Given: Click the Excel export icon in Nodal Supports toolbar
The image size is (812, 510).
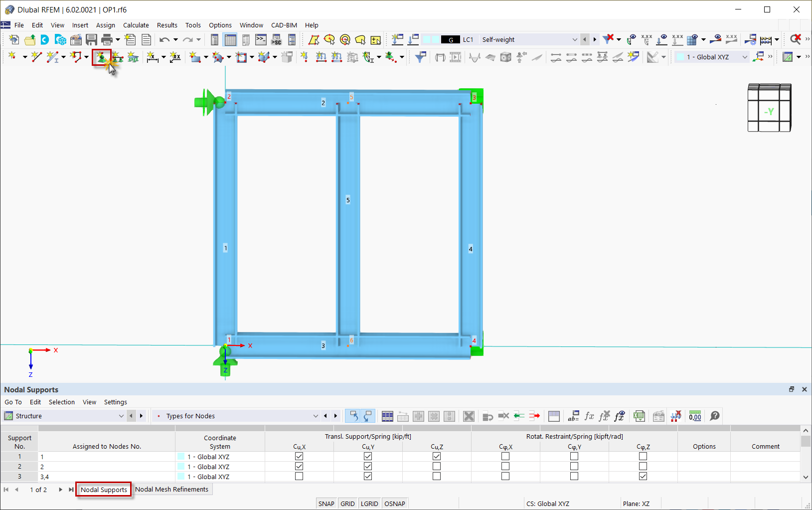Looking at the screenshot, I should coord(640,416).
